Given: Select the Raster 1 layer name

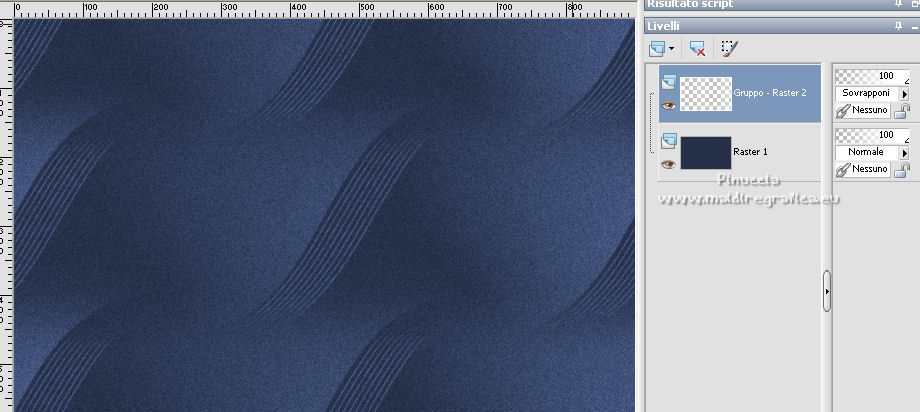Looking at the screenshot, I should coord(750,151).
